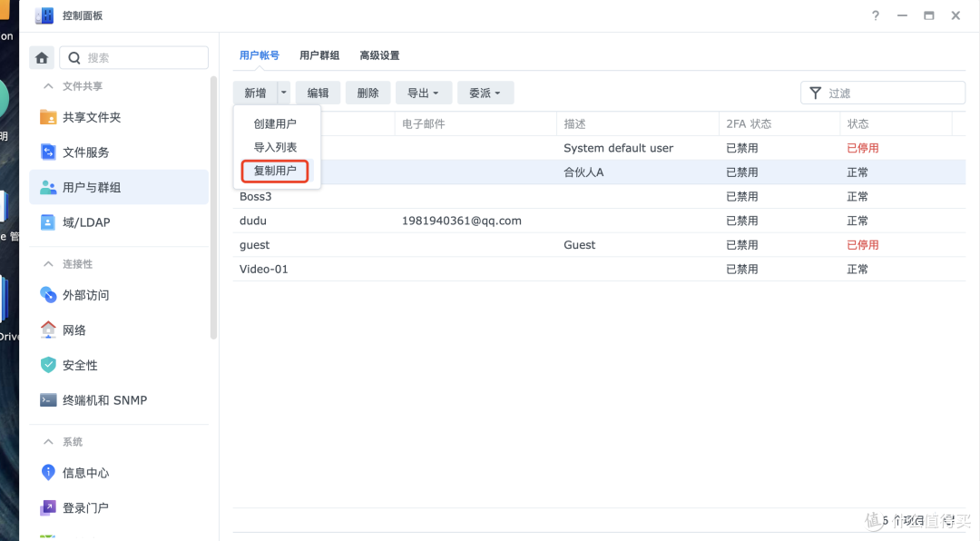Screen dimensions: 980x541
Task: Click the Delete (删除) button
Action: click(367, 93)
